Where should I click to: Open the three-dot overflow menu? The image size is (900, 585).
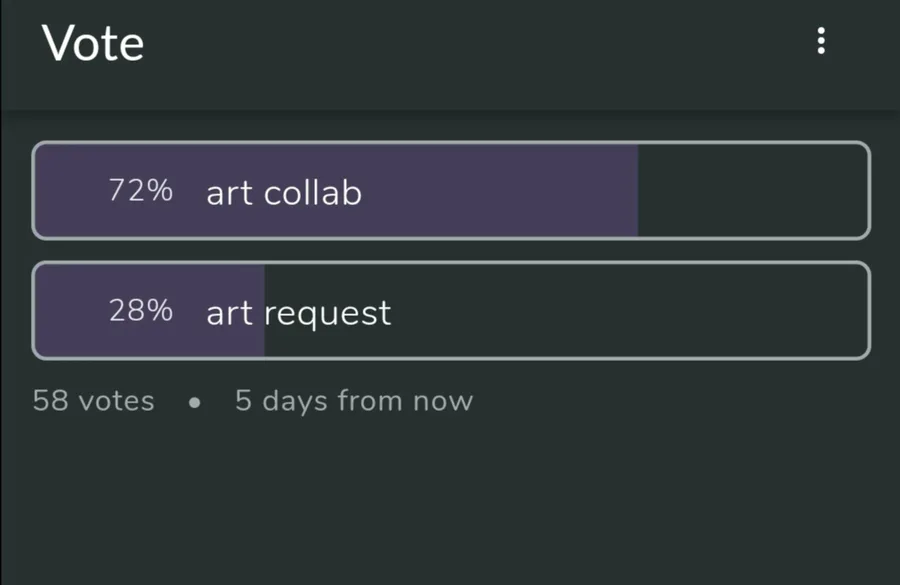pyautogui.click(x=821, y=41)
